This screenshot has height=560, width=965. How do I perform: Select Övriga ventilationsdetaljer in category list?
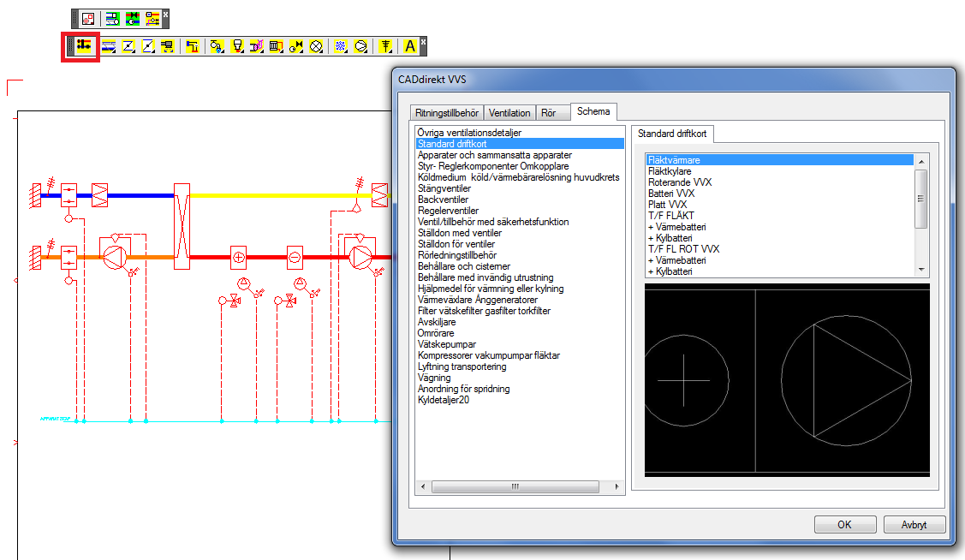tap(469, 133)
